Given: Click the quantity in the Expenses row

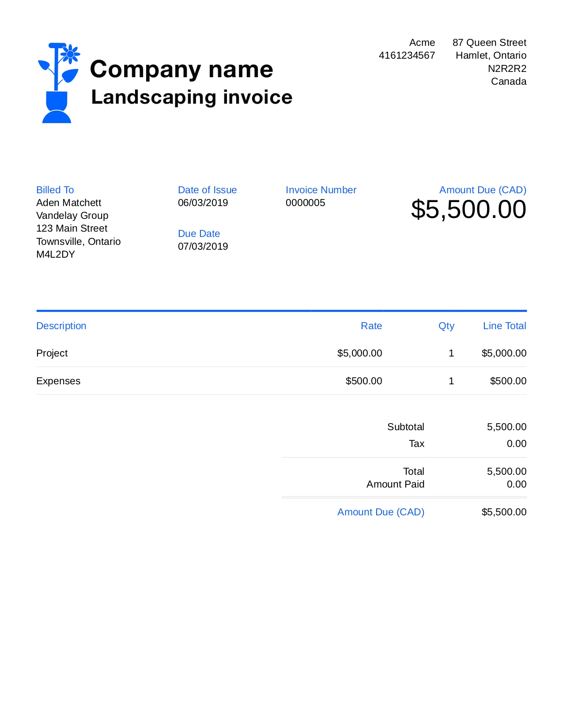Looking at the screenshot, I should (451, 381).
